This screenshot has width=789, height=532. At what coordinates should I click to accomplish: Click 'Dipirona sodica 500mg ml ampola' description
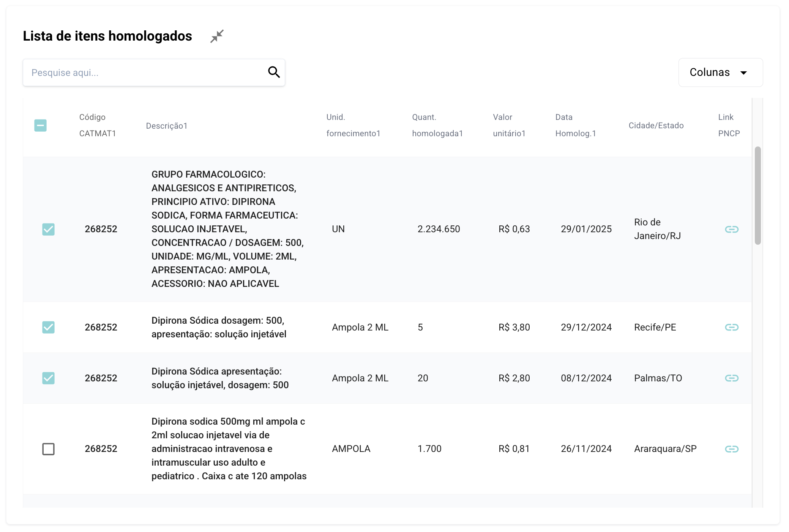click(229, 449)
